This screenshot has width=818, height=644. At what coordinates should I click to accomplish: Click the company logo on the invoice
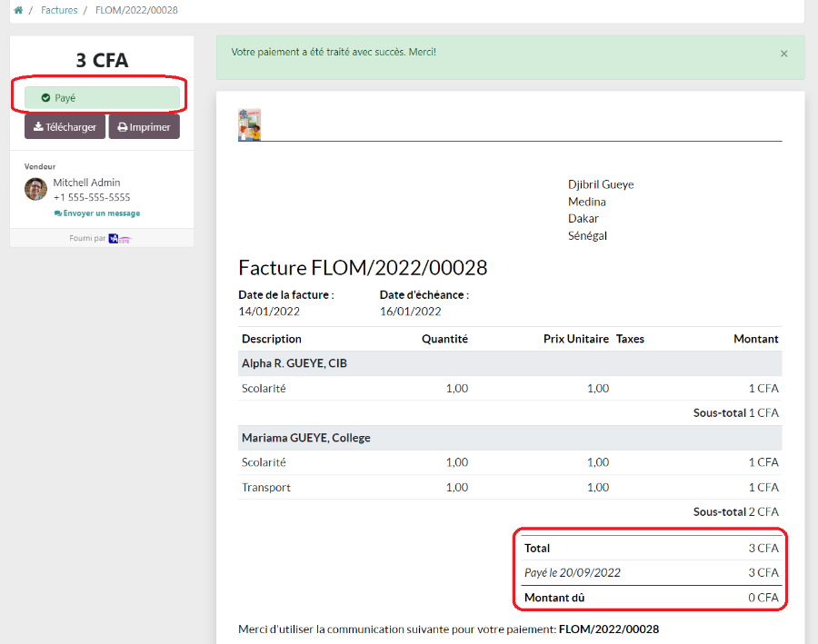click(x=249, y=124)
